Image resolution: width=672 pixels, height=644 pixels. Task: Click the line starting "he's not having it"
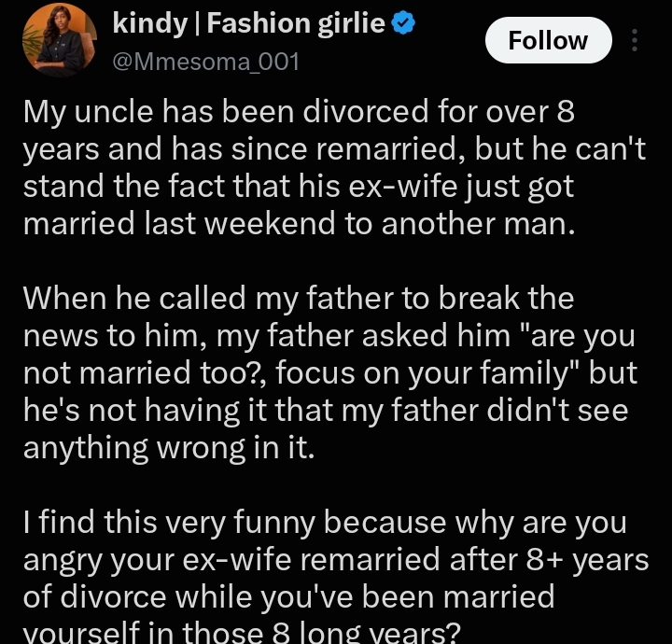326,411
